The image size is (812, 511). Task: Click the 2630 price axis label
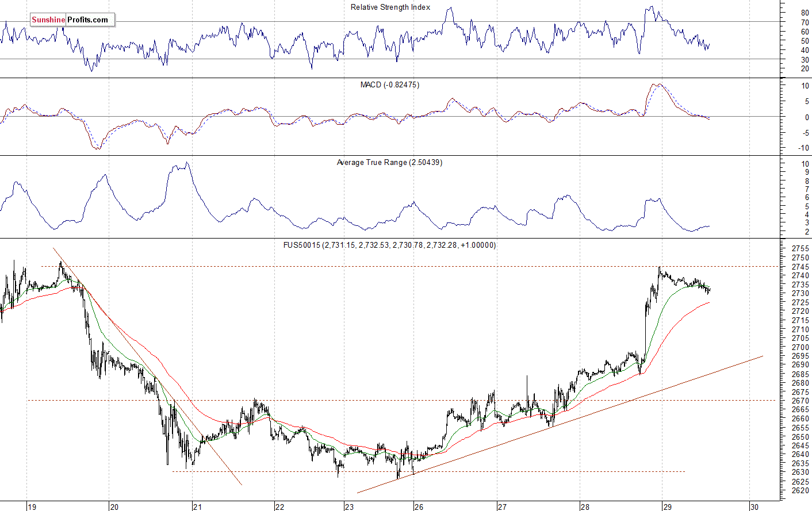[x=800, y=472]
